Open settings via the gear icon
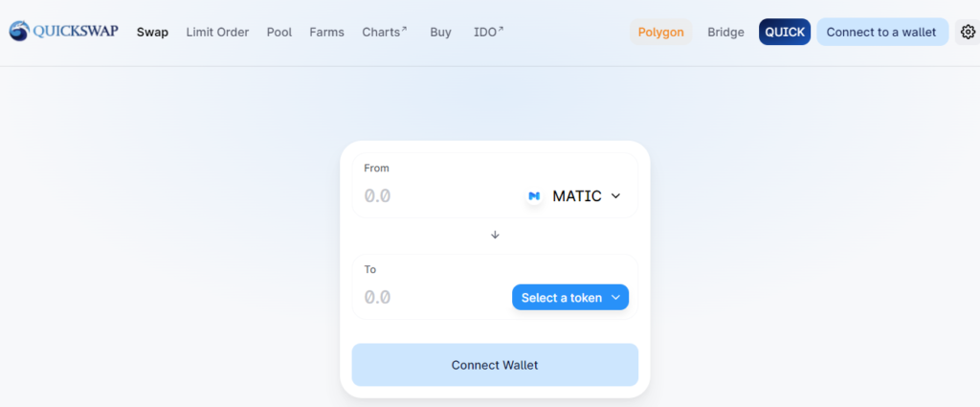This screenshot has width=980, height=407. point(968,32)
